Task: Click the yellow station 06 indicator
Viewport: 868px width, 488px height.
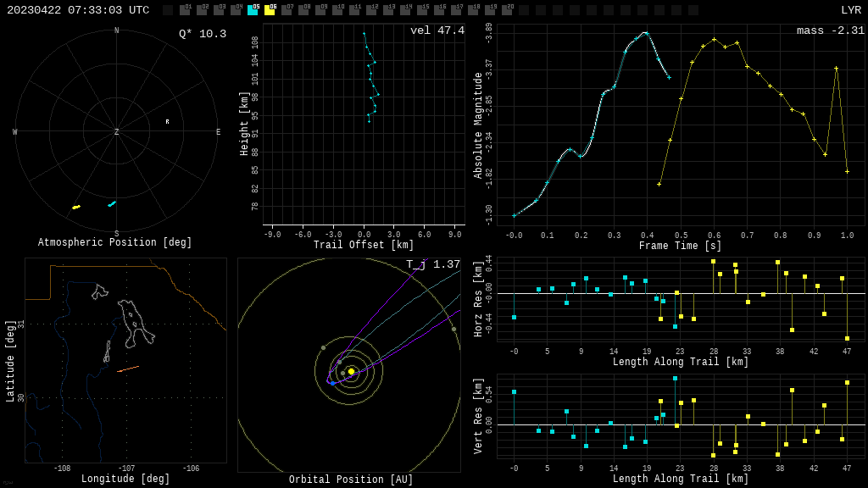Action: (270, 10)
